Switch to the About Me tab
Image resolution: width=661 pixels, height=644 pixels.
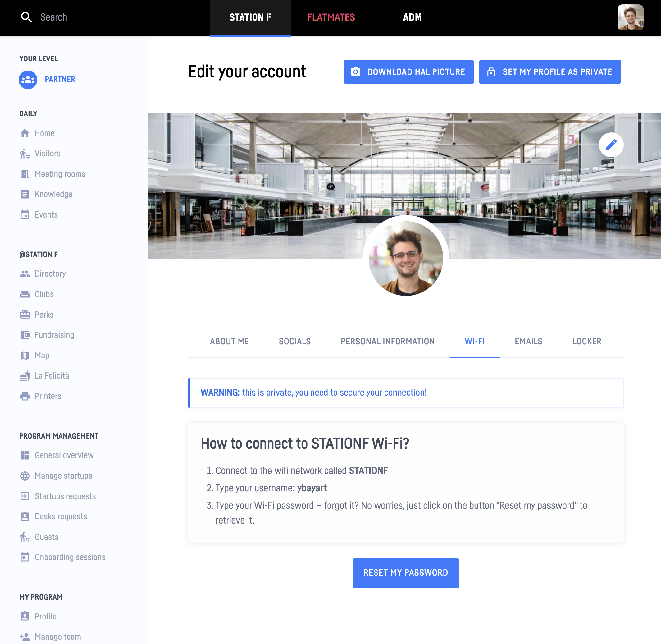click(x=229, y=341)
